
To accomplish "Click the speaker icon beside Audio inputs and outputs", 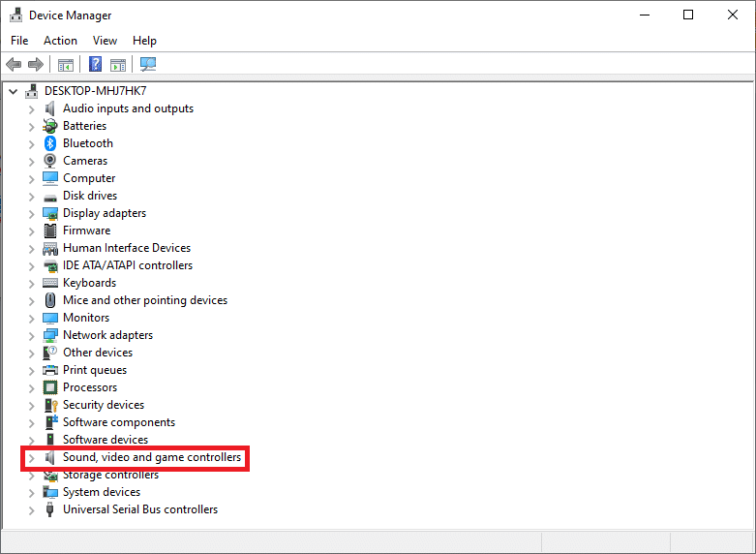I will tap(49, 108).
